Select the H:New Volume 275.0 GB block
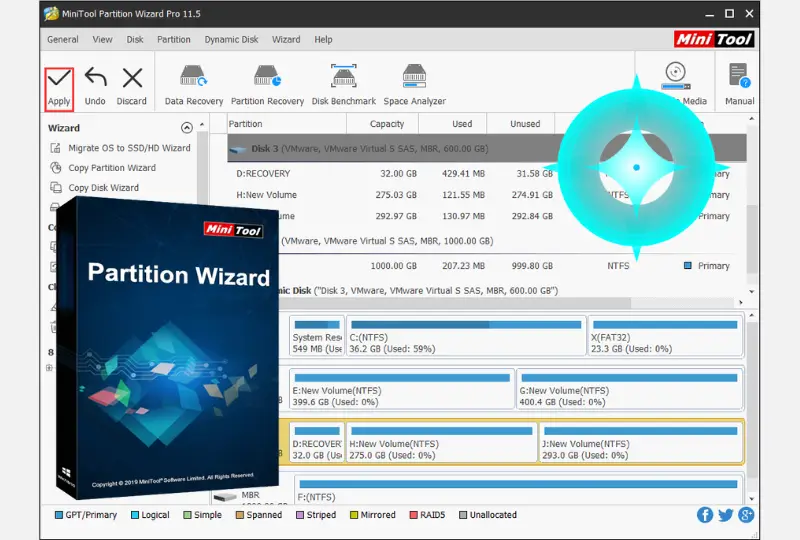This screenshot has width=800, height=540. [x=442, y=442]
